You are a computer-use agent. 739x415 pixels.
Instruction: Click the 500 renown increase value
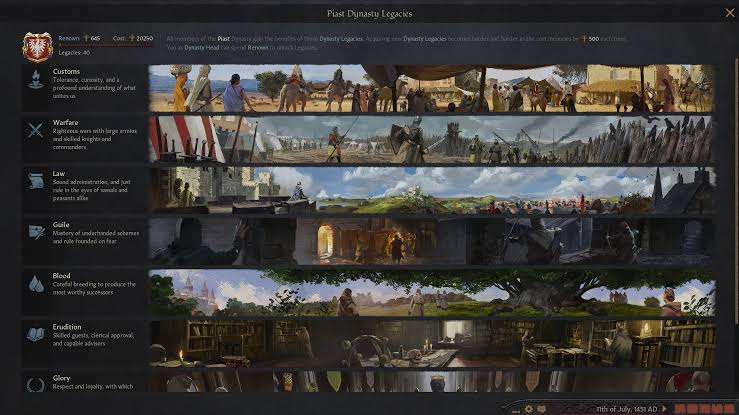pyautogui.click(x=594, y=39)
